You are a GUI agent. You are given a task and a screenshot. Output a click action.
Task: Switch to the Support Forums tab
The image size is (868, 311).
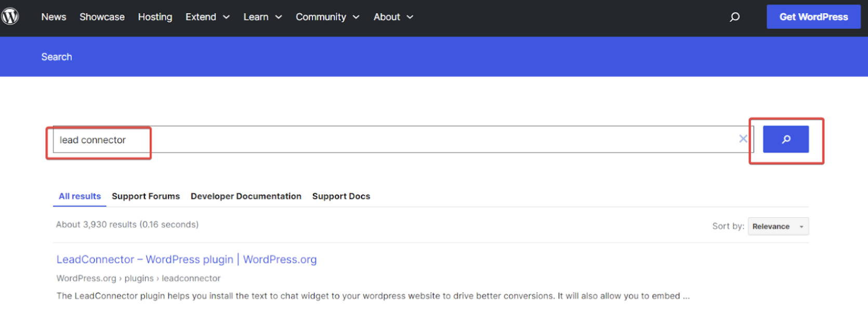(x=146, y=196)
